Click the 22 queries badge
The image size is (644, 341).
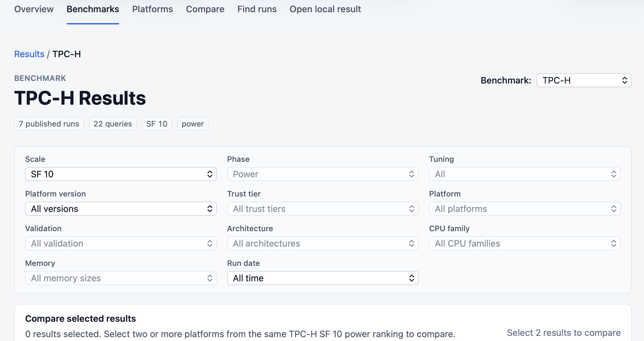pyautogui.click(x=113, y=124)
